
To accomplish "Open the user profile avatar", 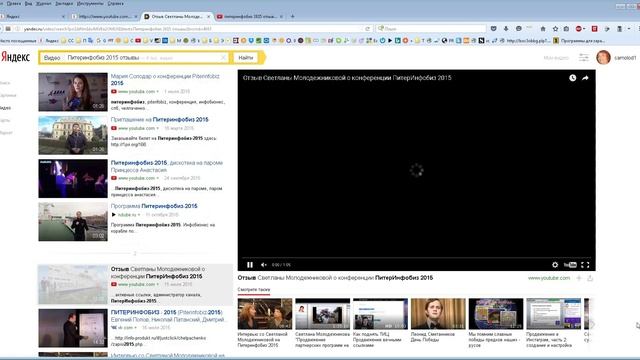I will [603, 58].
